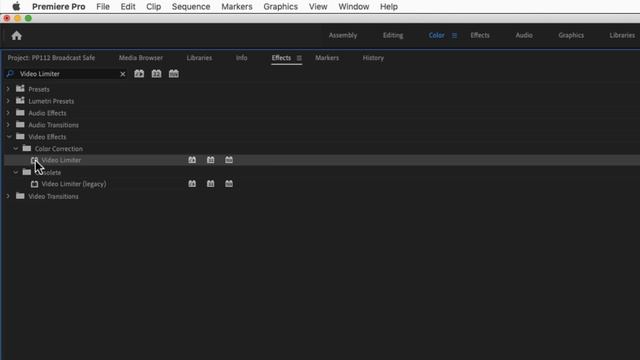Select the Video Limiter effect icon
640x360 pixels.
pyautogui.click(x=34, y=160)
